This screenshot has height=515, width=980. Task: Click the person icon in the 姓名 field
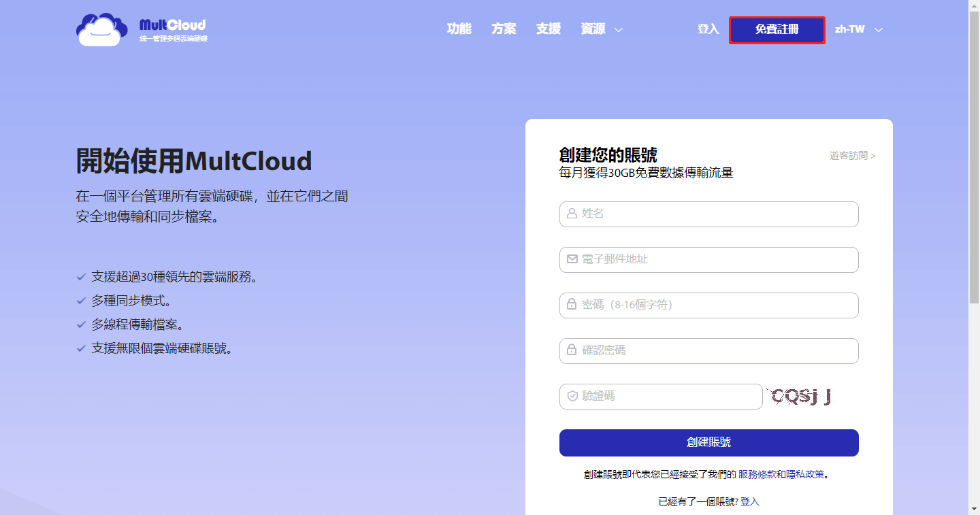point(572,214)
